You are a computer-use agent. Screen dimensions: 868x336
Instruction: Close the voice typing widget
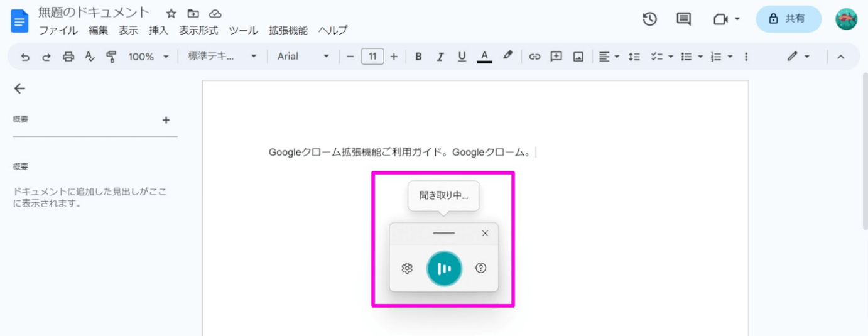point(485,233)
